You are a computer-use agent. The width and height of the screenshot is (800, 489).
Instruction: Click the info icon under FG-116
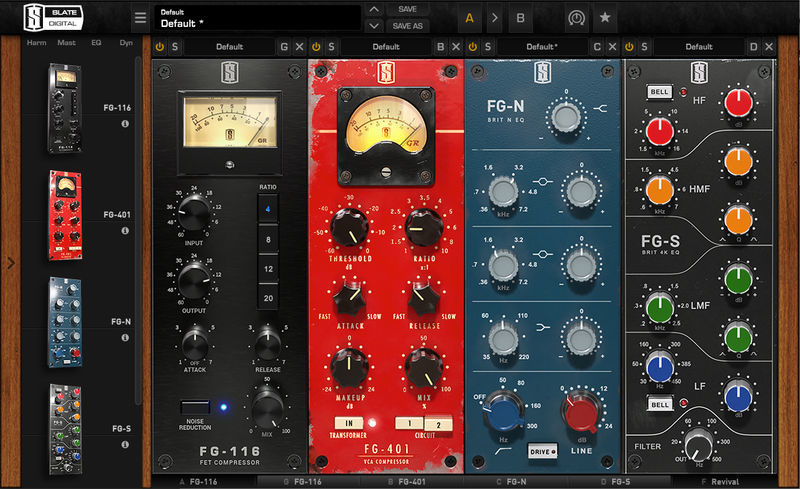(126, 123)
